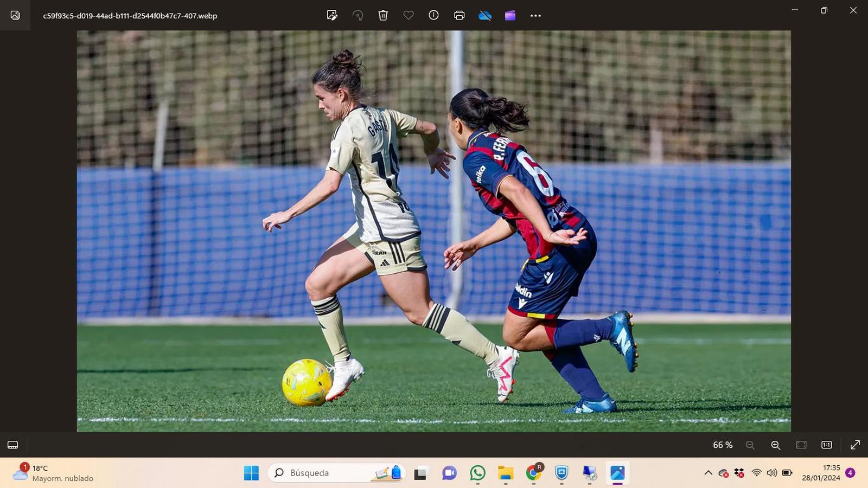Open the date and time flyout
868x488 pixels.
(x=821, y=473)
